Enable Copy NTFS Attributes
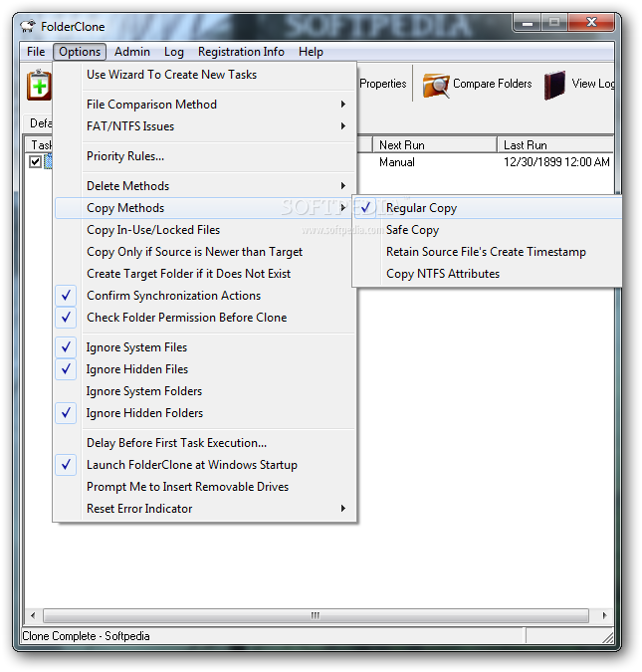 pyautogui.click(x=488, y=274)
